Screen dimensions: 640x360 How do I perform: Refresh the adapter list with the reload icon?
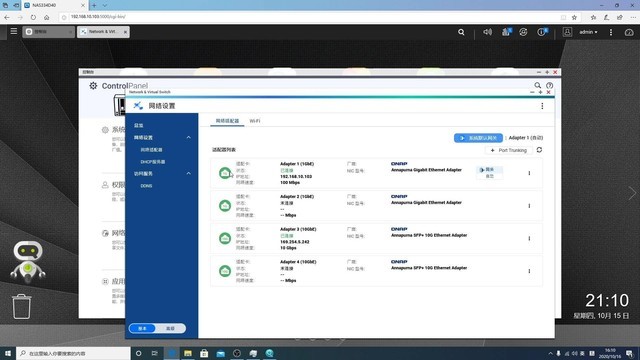539,150
